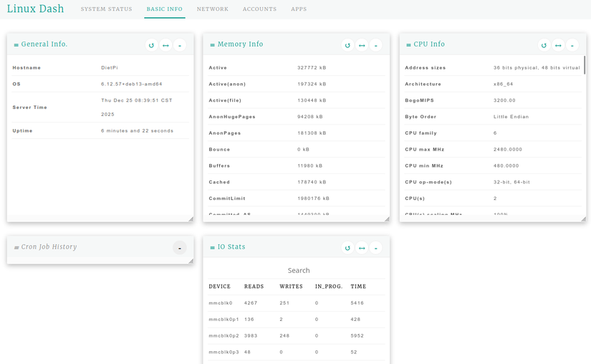Collapse the Memory Info panel
Viewport: 591px width, 364px height.
click(376, 45)
